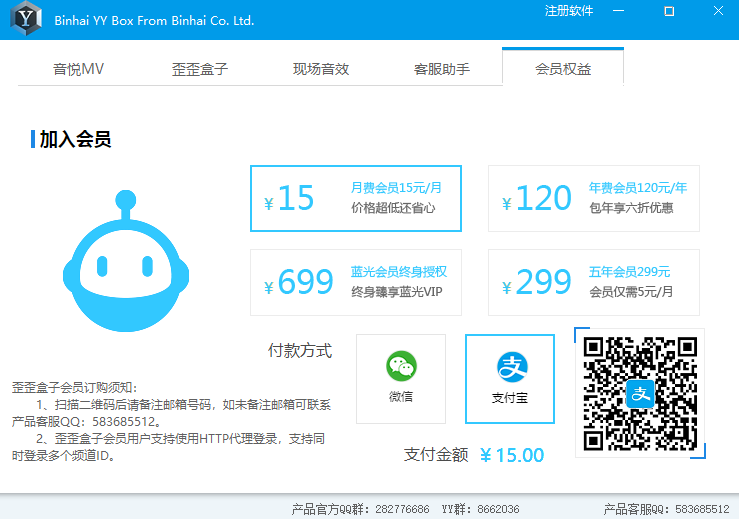Viewport: 739px width, 519px height.
Task: Choose the ¥120 yearly membership plan
Action: (x=594, y=198)
